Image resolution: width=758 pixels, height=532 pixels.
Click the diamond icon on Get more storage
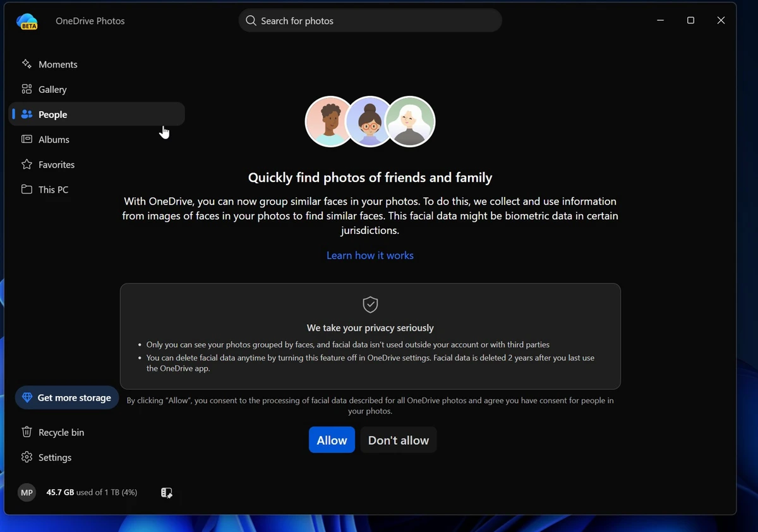pyautogui.click(x=27, y=398)
